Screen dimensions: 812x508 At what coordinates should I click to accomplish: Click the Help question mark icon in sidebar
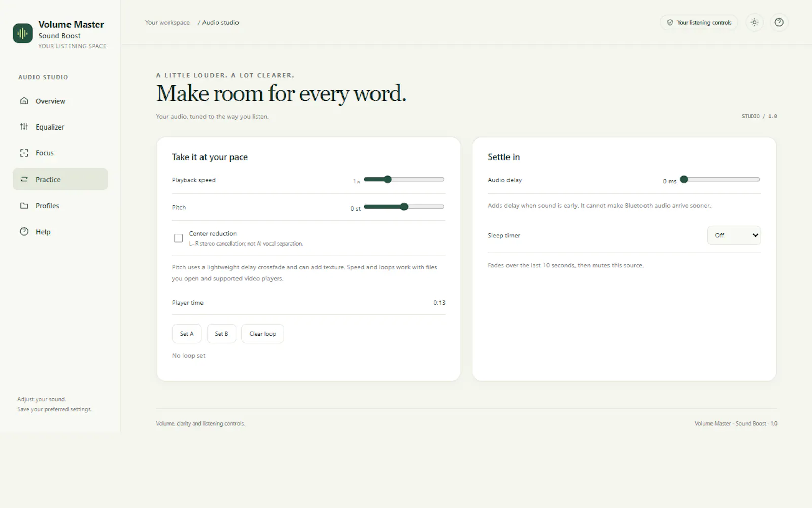pos(24,232)
